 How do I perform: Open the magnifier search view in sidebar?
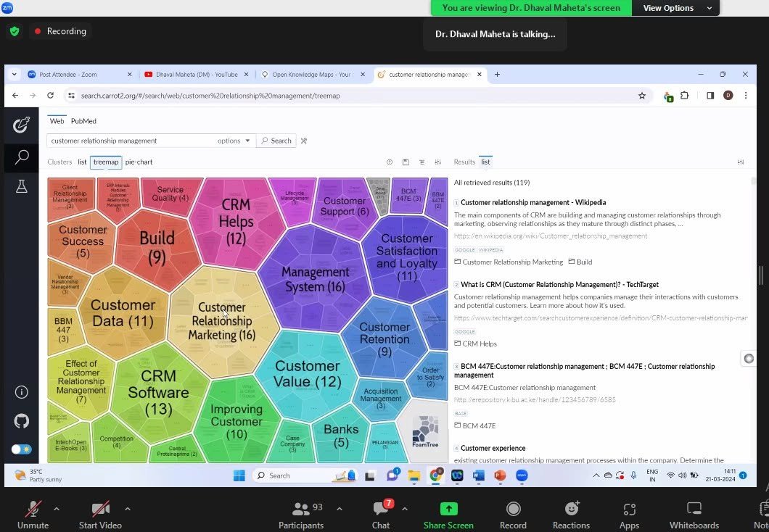tap(21, 157)
